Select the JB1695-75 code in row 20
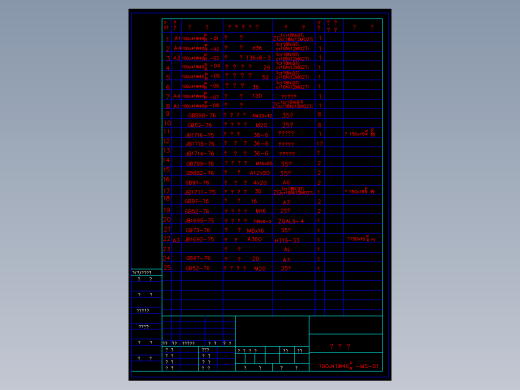This screenshot has height=390, width=520. tap(199, 220)
